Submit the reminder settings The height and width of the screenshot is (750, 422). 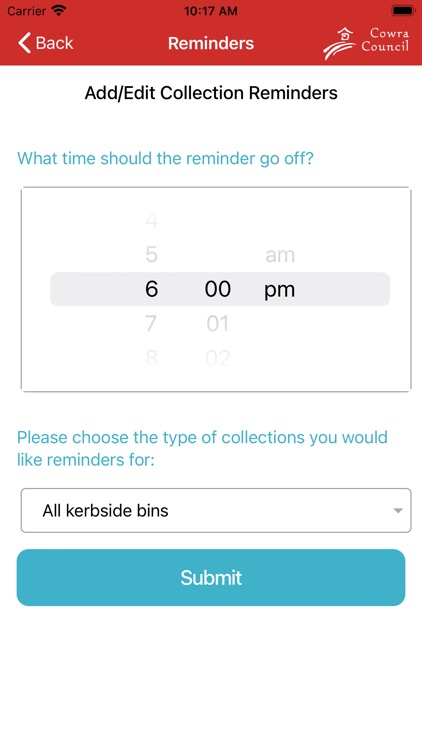(211, 577)
